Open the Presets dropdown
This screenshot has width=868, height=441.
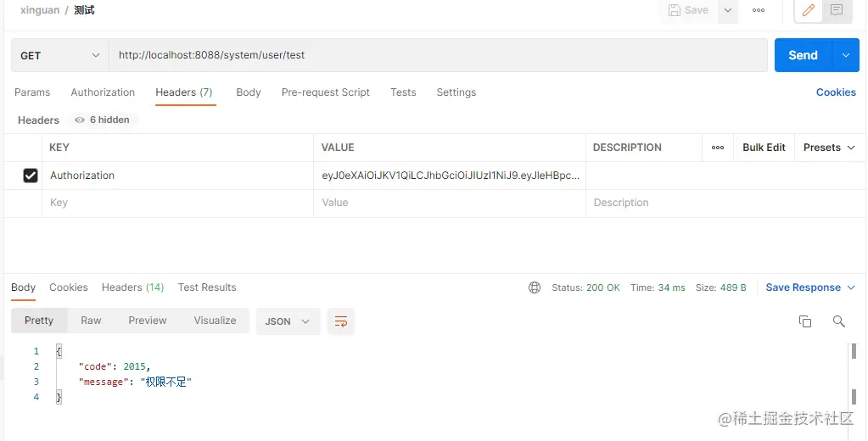tap(829, 148)
